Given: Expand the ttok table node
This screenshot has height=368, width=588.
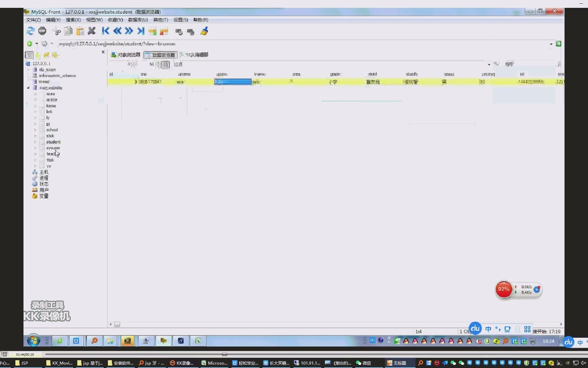Looking at the screenshot, I should pos(35,160).
